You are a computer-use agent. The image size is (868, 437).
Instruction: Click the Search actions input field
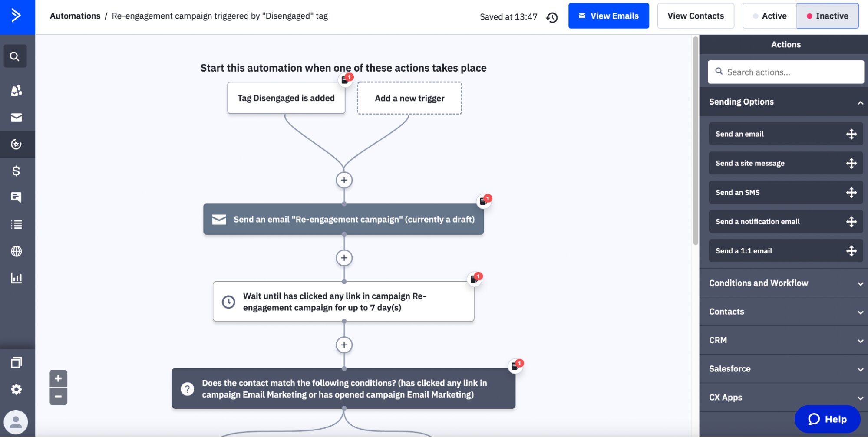click(786, 72)
